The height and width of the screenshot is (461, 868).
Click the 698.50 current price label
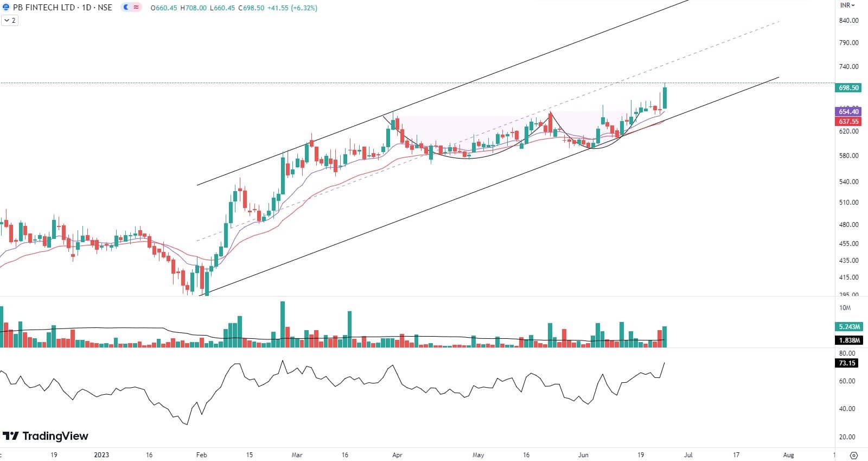tap(848, 87)
